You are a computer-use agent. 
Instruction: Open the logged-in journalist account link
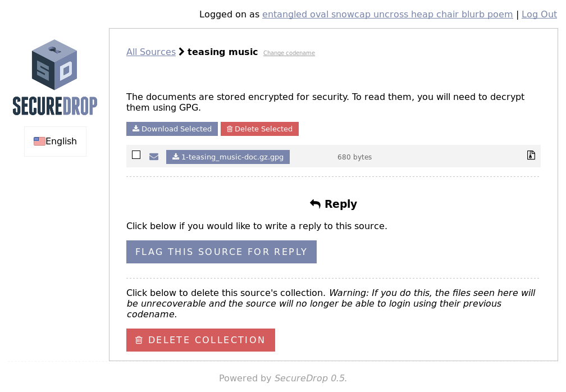point(387,15)
